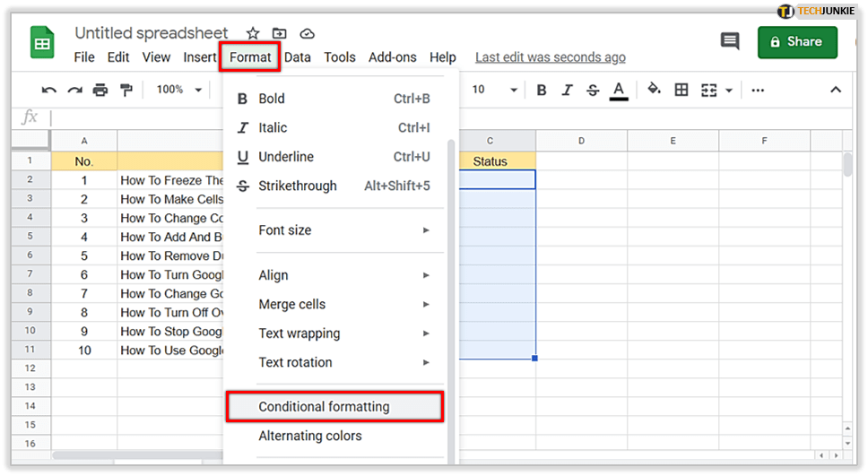Click the undo arrow in the toolbar
The image size is (868, 476).
pos(49,90)
